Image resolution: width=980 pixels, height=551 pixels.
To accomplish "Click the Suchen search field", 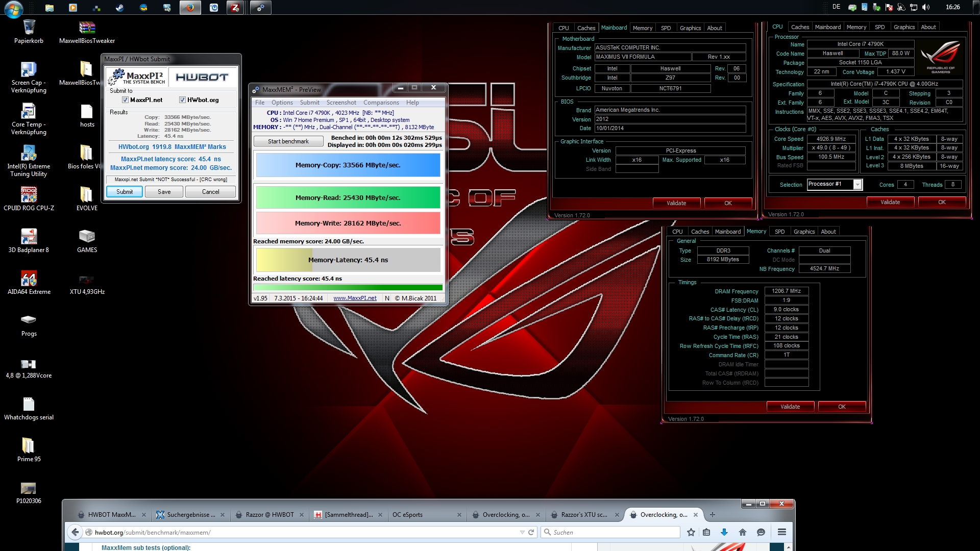I will (x=610, y=532).
